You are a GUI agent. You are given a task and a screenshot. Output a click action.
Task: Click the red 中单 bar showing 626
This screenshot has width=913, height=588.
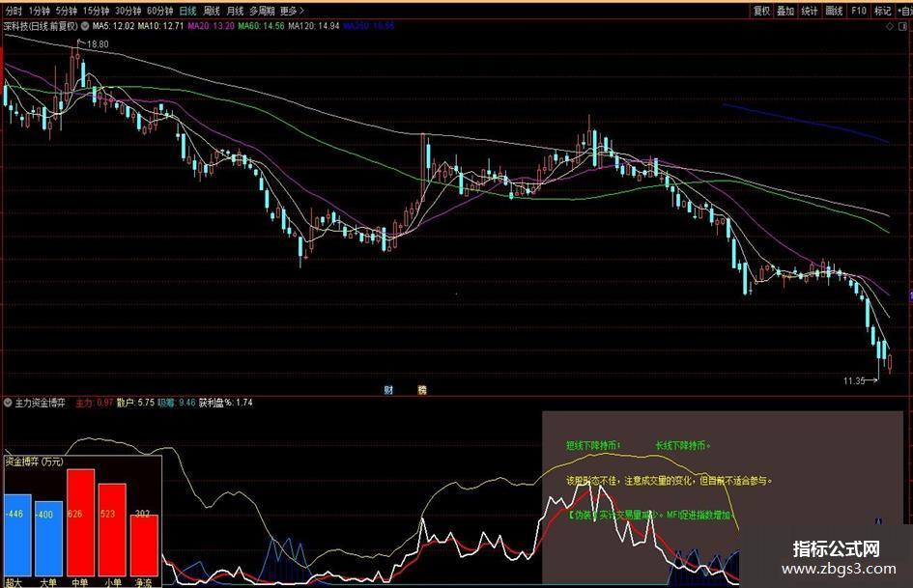(x=81, y=522)
